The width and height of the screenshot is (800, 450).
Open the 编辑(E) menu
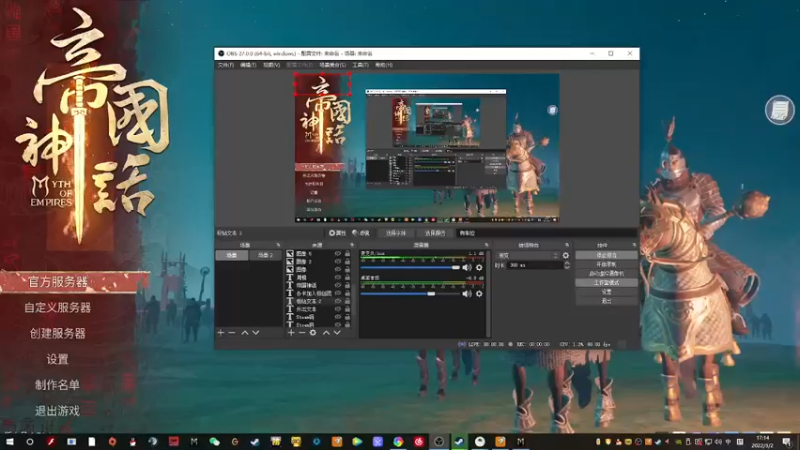[x=248, y=65]
